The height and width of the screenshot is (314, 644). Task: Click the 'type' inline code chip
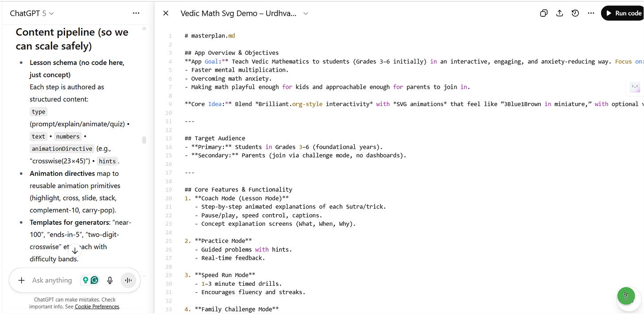click(38, 112)
